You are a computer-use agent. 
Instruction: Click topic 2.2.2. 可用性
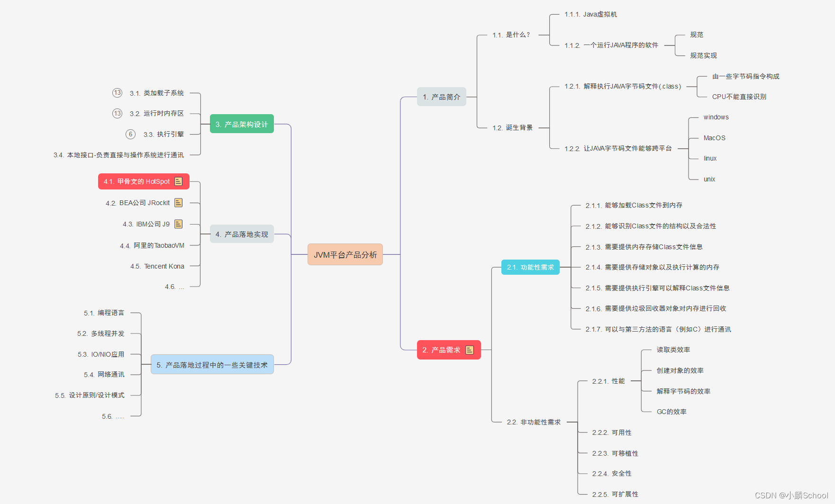(611, 433)
